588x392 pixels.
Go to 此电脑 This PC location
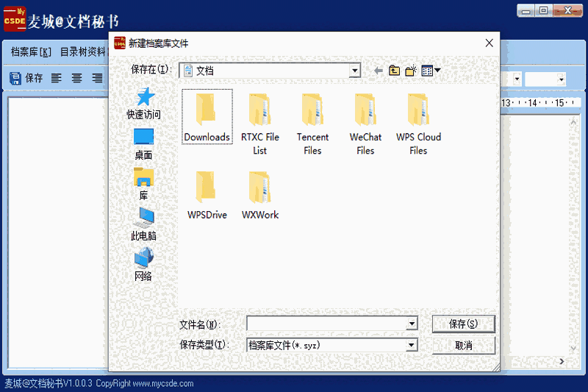tap(143, 224)
